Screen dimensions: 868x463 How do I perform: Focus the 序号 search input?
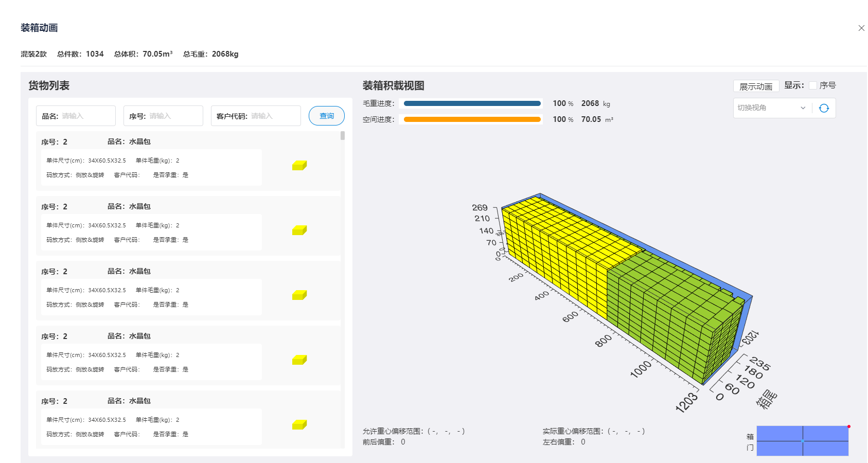click(172, 116)
